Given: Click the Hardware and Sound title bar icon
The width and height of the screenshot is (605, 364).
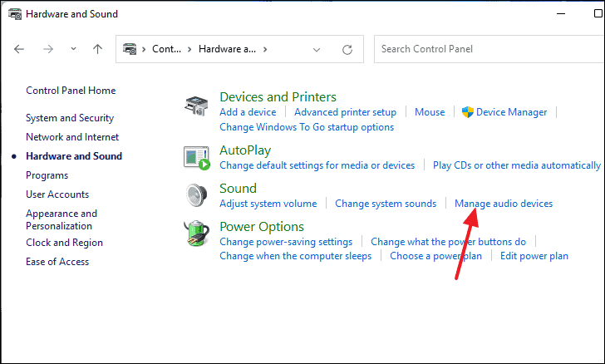Looking at the screenshot, I should coord(15,14).
